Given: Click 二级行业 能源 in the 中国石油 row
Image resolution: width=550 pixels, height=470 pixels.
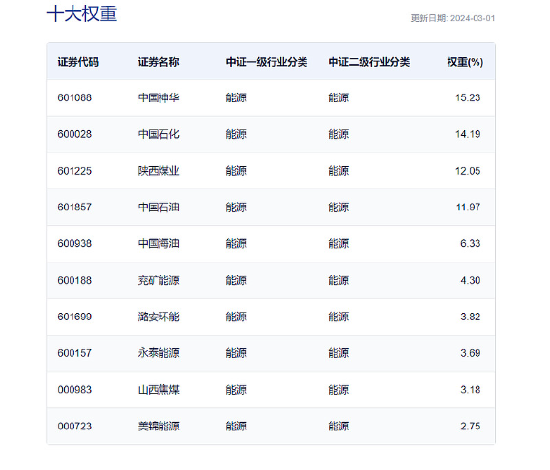Looking at the screenshot, I should click(x=339, y=207).
